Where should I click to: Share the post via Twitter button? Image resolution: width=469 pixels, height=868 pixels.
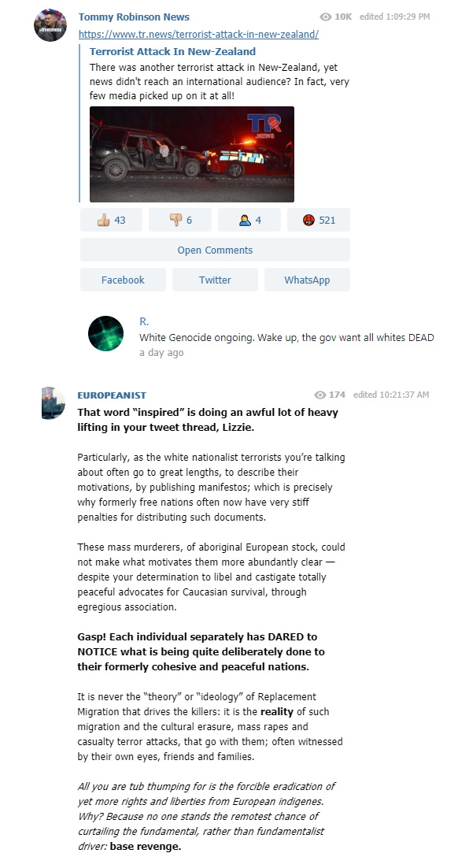215,280
